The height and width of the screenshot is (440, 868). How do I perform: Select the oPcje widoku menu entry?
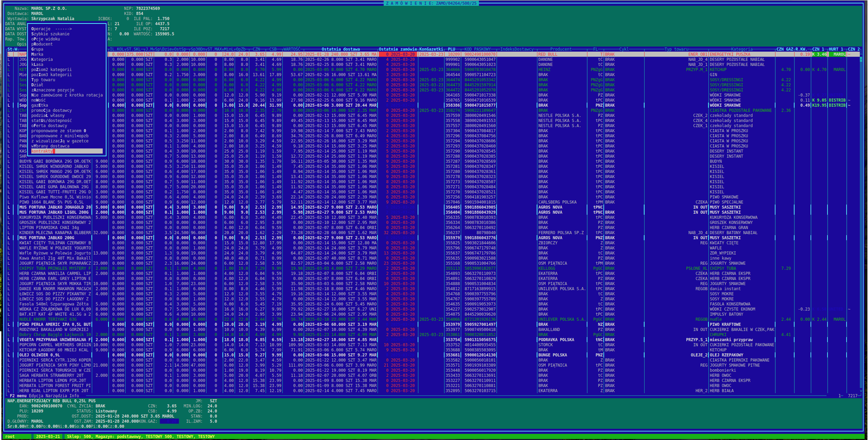[45, 39]
